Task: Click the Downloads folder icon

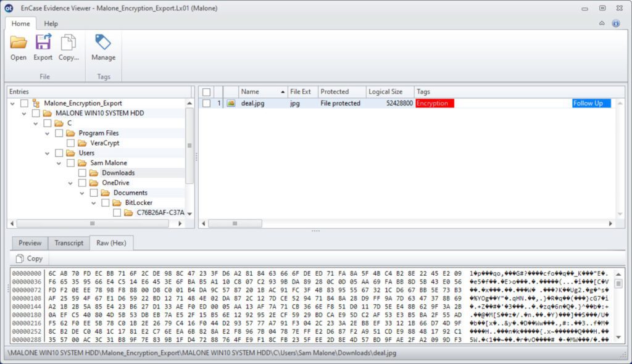Action: coord(94,173)
